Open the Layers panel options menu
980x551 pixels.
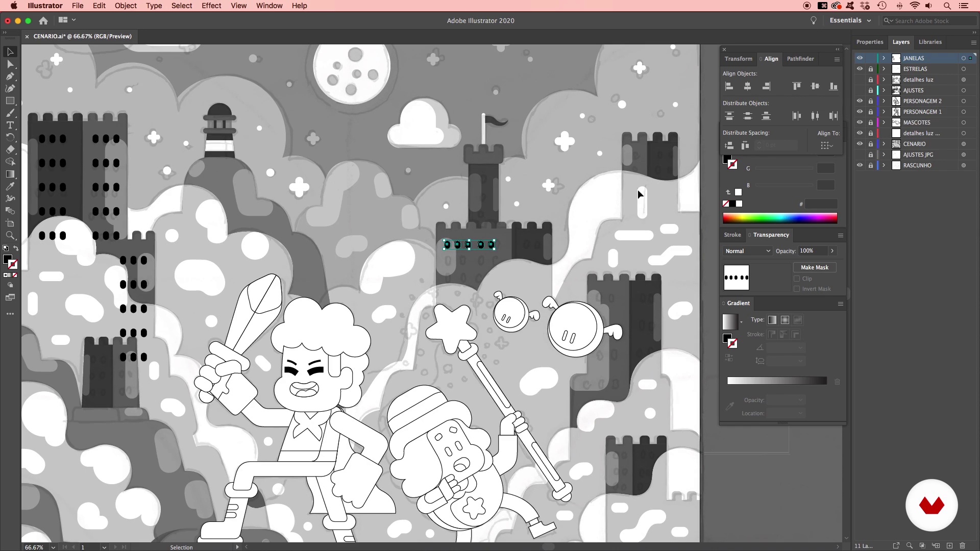[x=973, y=42]
